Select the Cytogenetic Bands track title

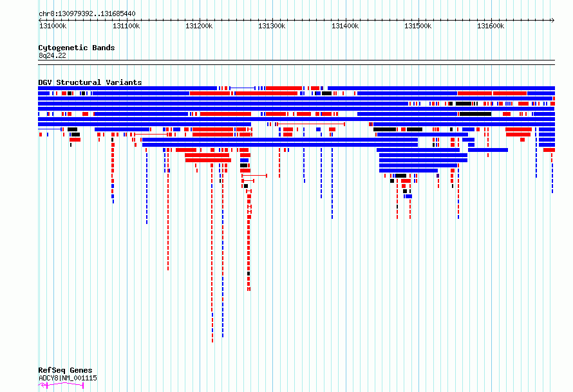tap(77, 48)
